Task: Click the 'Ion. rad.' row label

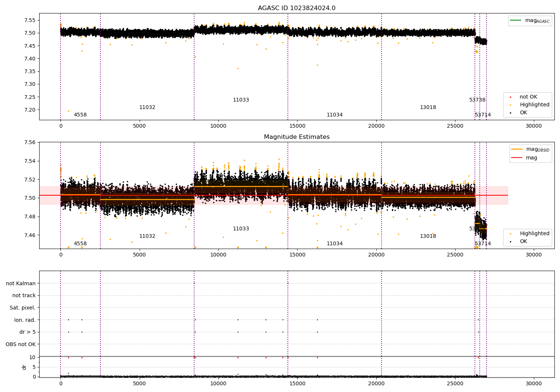Action: (x=25, y=320)
